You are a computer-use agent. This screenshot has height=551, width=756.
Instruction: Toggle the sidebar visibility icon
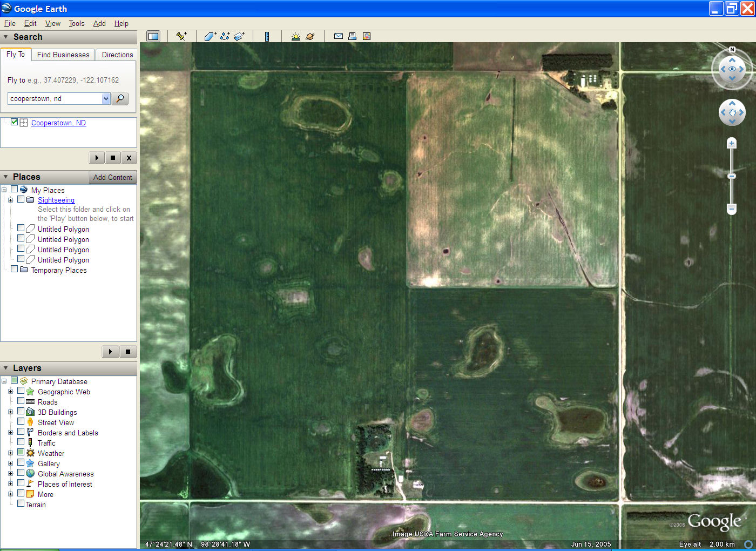pos(153,36)
